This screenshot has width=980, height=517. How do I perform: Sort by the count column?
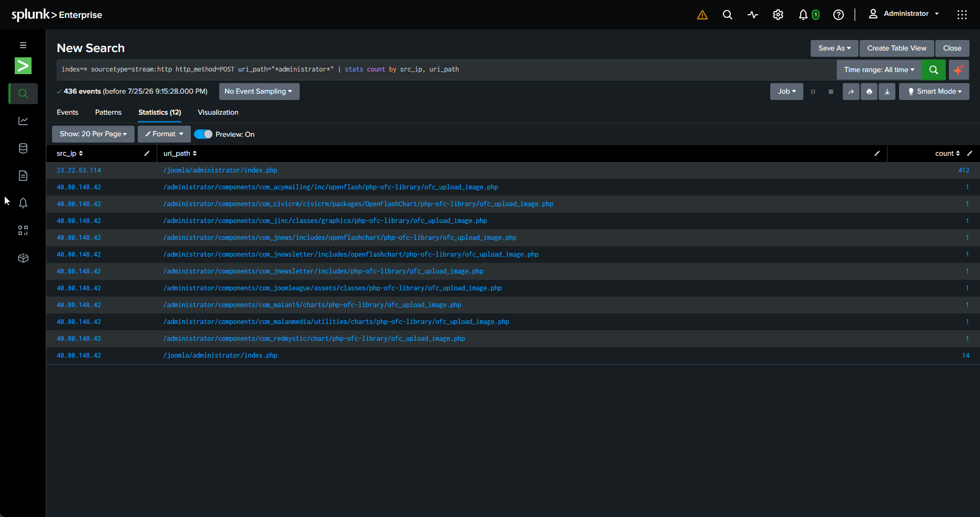(947, 154)
